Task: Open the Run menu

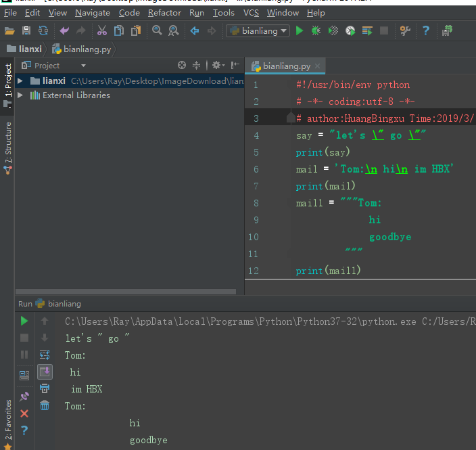Action: pyautogui.click(x=197, y=13)
